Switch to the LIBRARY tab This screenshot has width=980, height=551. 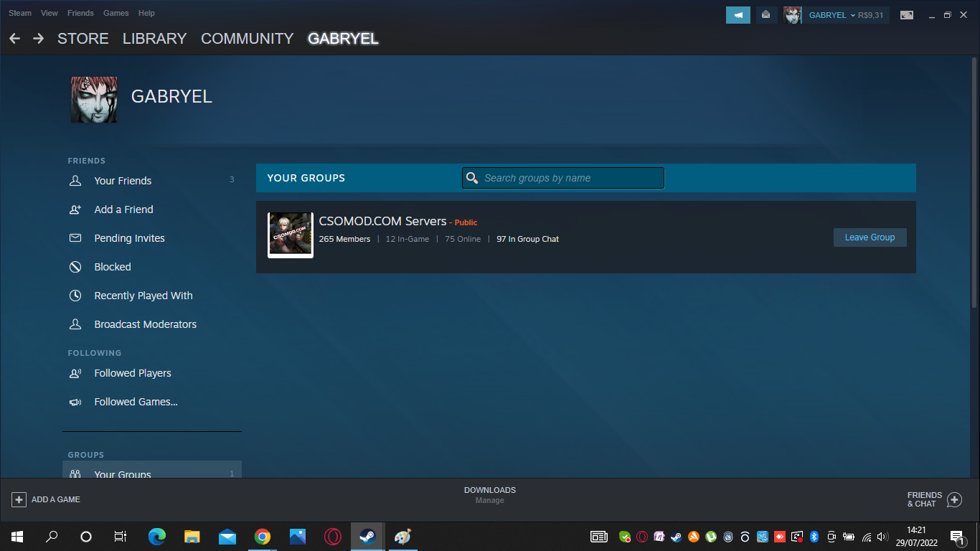pyautogui.click(x=154, y=39)
